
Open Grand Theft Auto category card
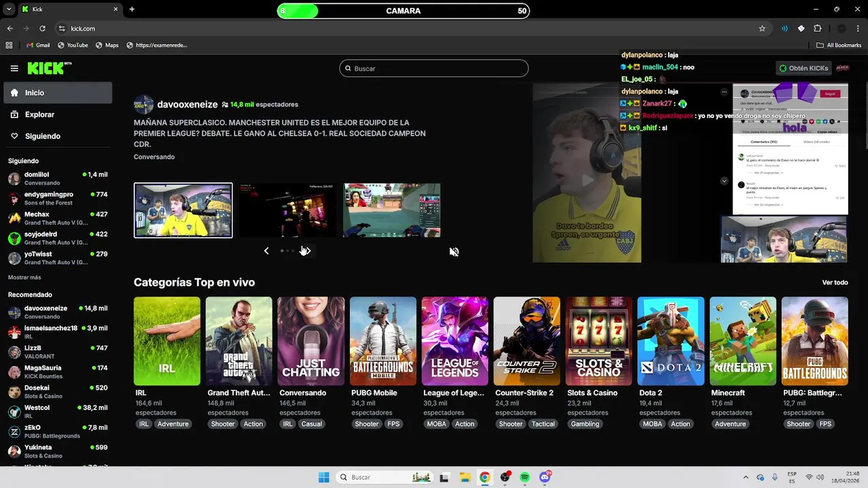pyautogui.click(x=239, y=341)
